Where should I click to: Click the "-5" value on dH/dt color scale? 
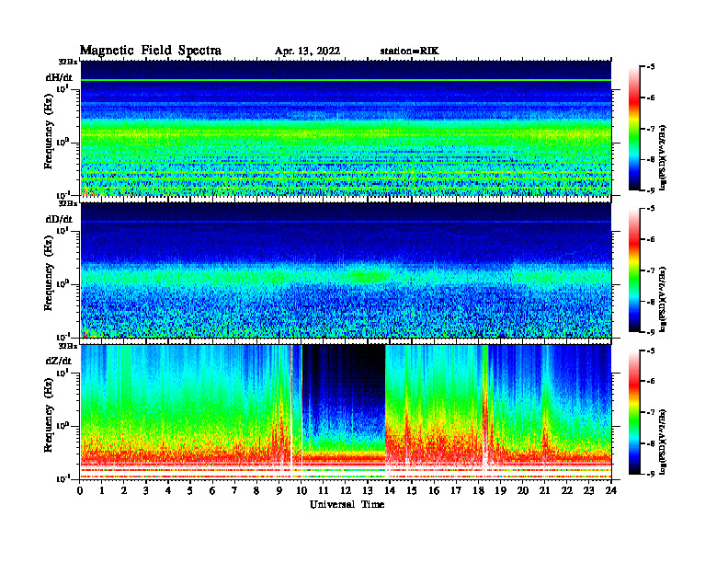650,67
